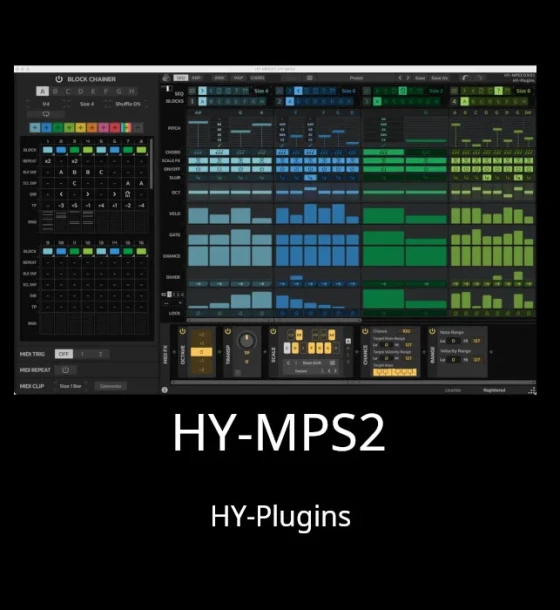Screen dimensions: 560x610
Task: Open the preset list menu icon
Action: coord(309,78)
